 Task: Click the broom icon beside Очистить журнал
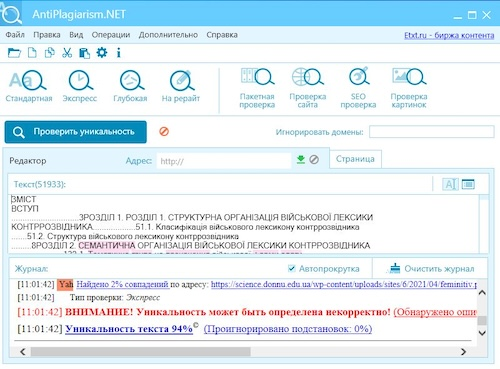(395, 268)
